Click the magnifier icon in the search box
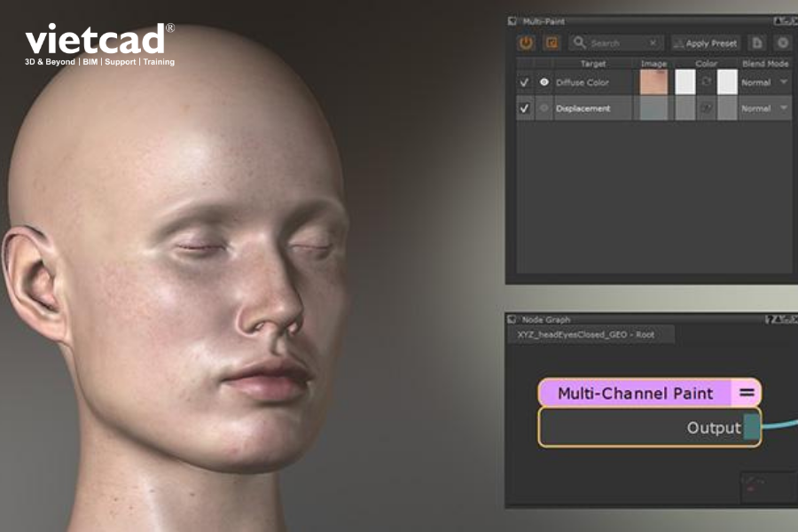This screenshot has height=532, width=798. 579,43
